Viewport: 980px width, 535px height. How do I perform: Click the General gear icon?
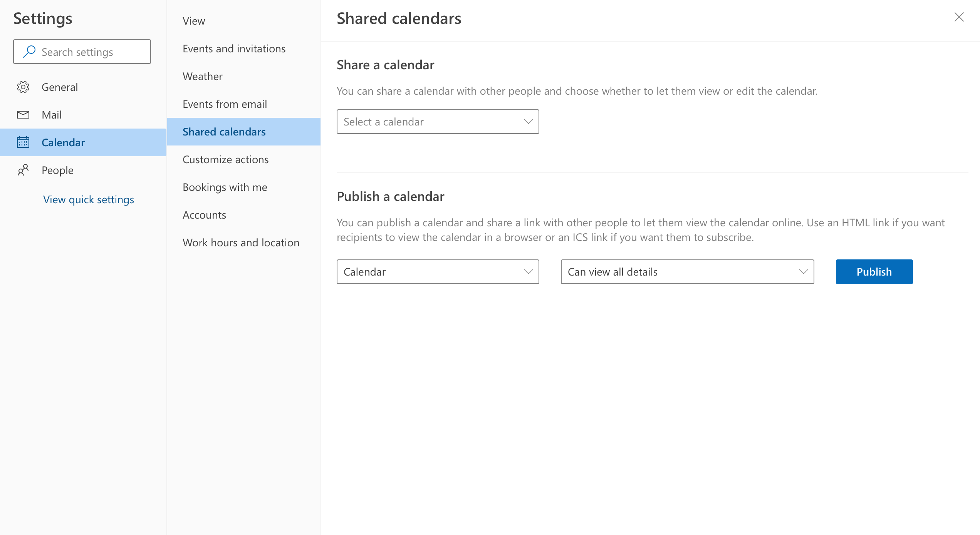click(x=23, y=87)
